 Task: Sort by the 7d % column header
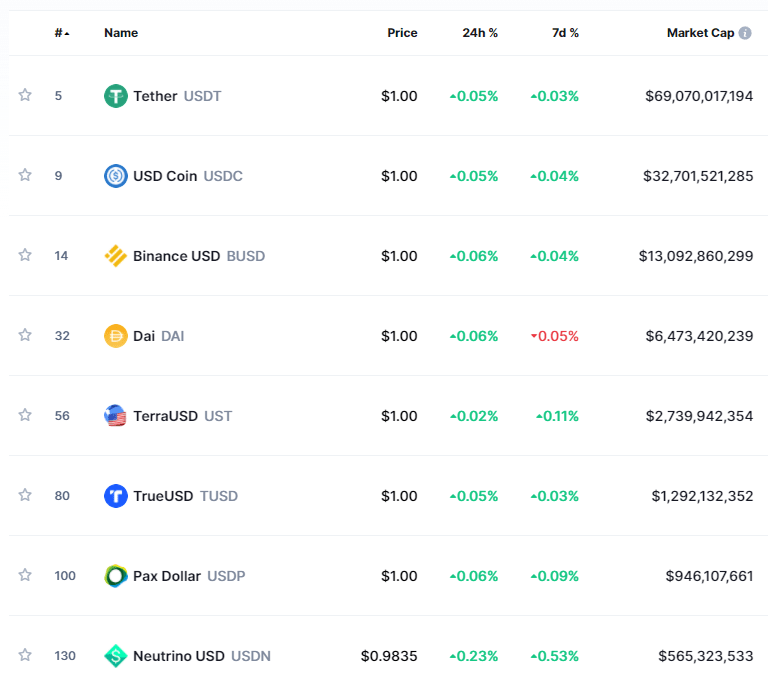pyautogui.click(x=565, y=33)
